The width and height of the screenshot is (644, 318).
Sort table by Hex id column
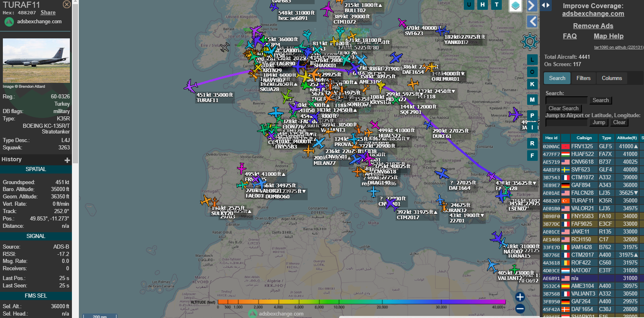(x=551, y=138)
